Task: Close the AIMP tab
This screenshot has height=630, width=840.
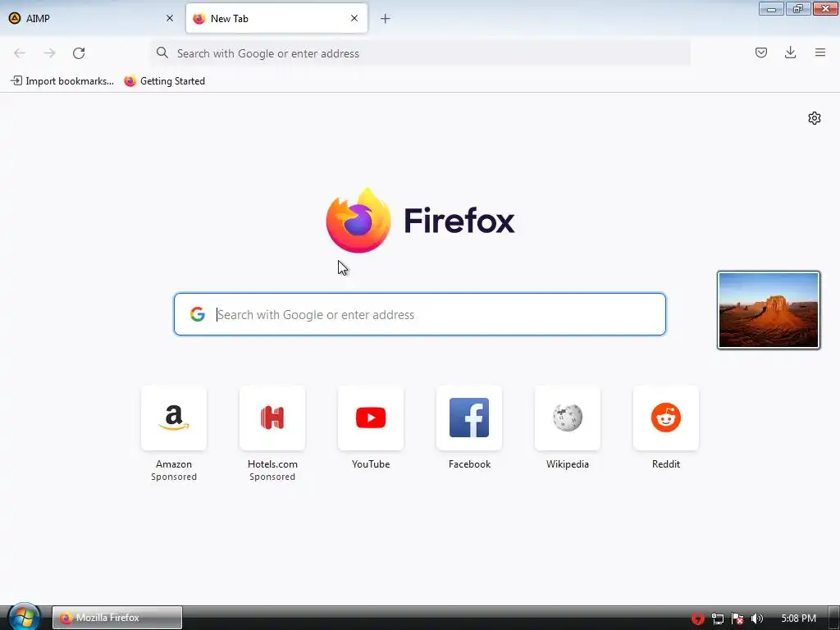Action: point(169,18)
